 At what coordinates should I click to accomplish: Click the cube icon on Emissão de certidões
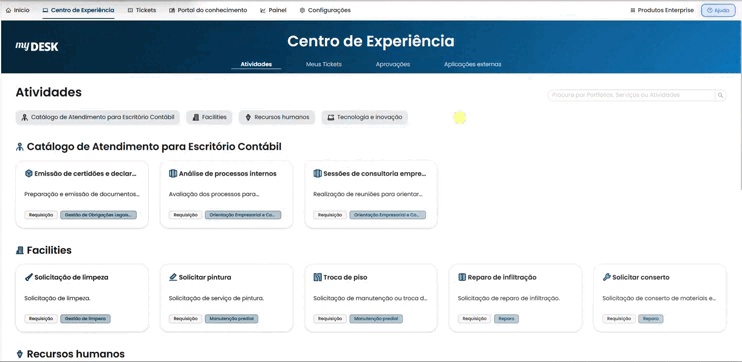tap(28, 174)
